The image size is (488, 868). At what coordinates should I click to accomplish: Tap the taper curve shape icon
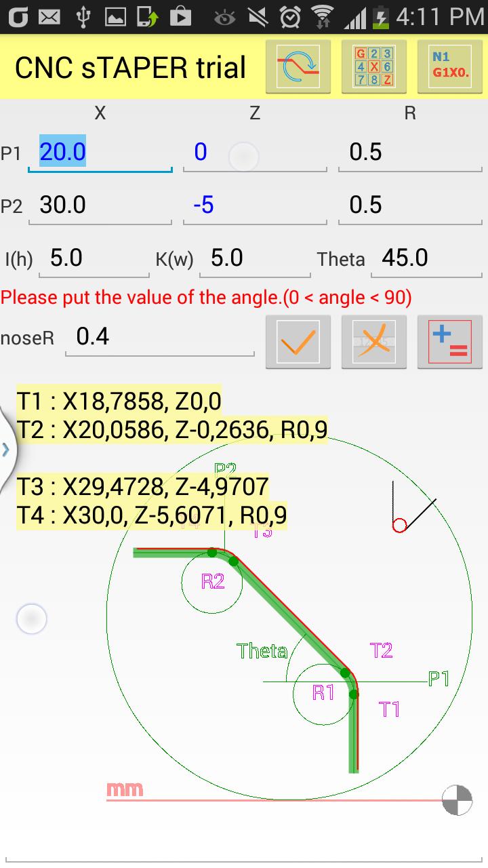coord(298,66)
